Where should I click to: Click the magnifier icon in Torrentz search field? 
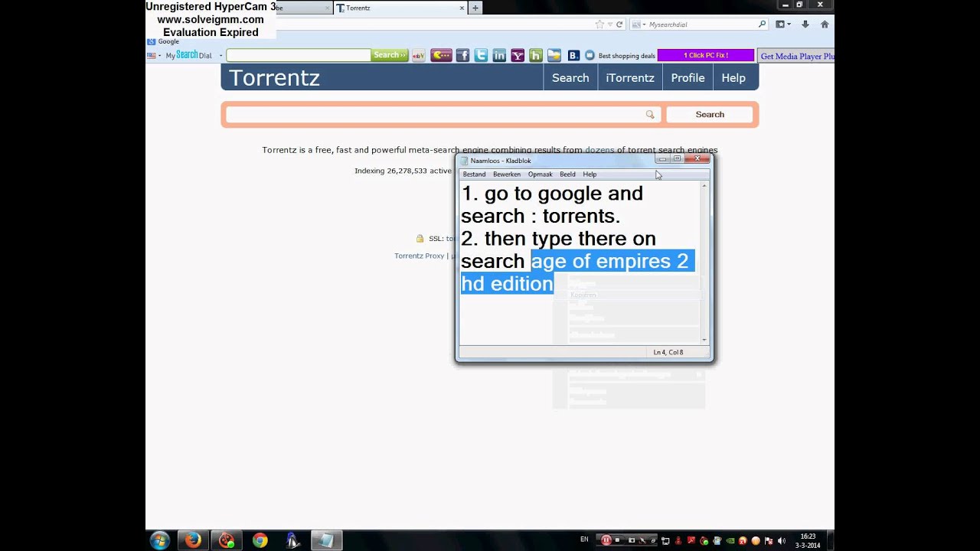pyautogui.click(x=650, y=114)
